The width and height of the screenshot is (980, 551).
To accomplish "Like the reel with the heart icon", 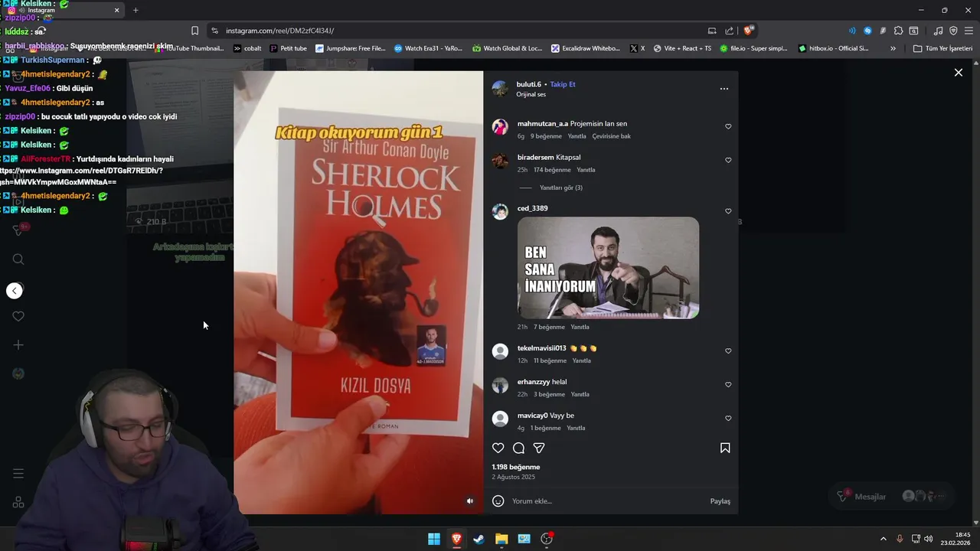I will (498, 448).
